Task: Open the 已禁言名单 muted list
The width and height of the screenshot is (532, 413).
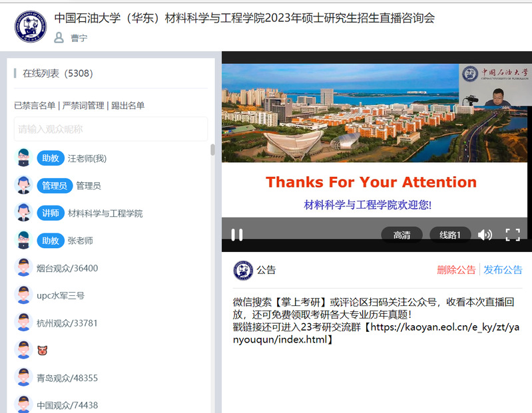Action: pos(35,105)
